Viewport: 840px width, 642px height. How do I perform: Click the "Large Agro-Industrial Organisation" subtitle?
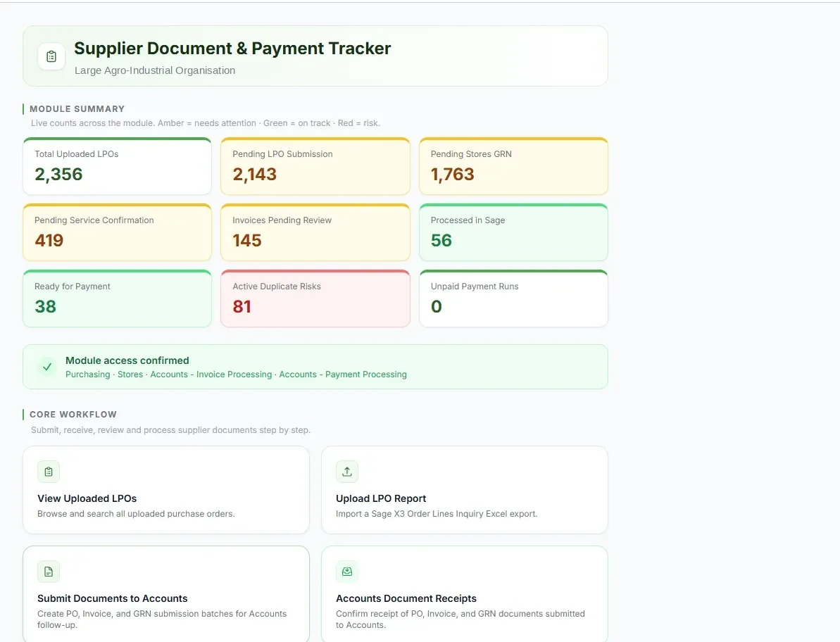pyautogui.click(x=155, y=70)
